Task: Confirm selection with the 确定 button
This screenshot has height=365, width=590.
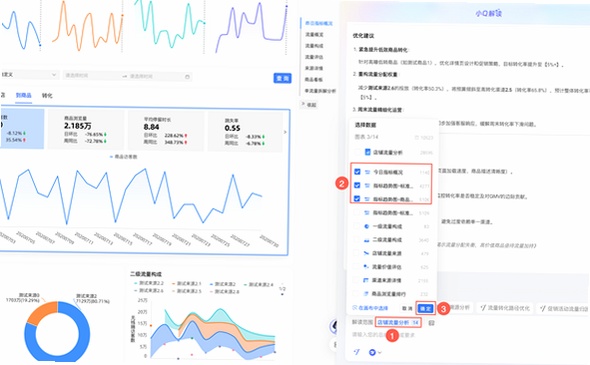Action: 426,308
